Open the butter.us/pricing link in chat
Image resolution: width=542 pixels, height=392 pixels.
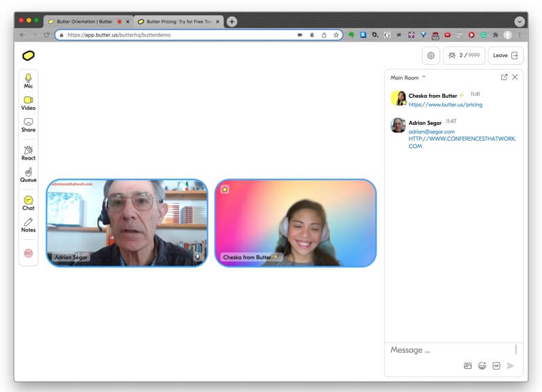coord(446,105)
